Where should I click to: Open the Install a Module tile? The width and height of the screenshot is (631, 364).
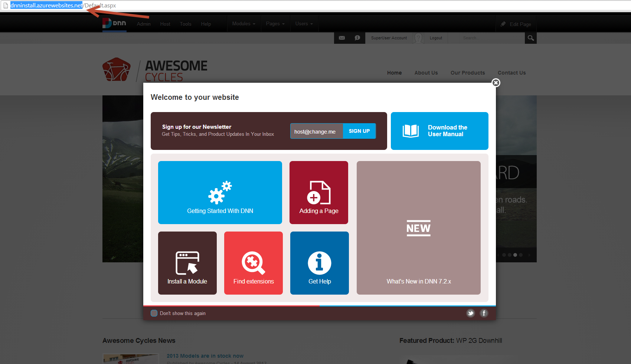coord(187,263)
